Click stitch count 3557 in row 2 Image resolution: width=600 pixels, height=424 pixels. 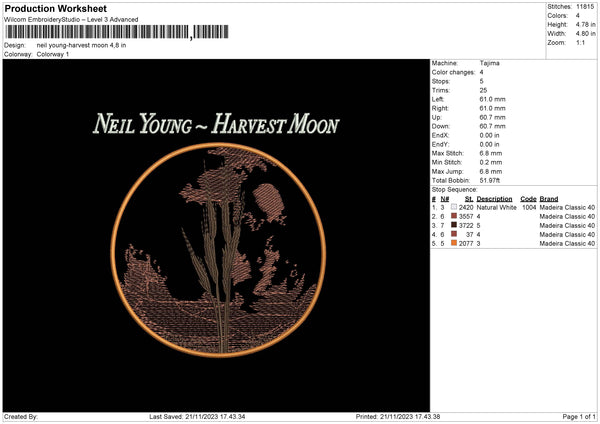click(466, 217)
